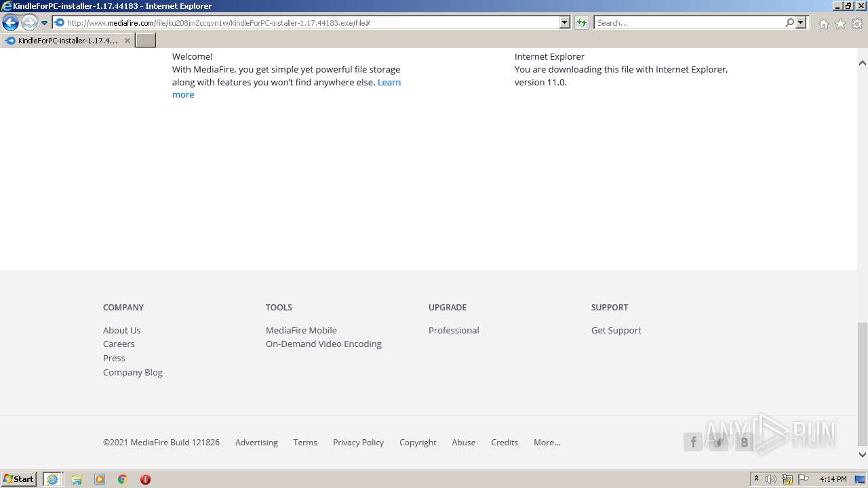Open a new blank tab
Image resolution: width=868 pixels, height=488 pixels.
(146, 40)
